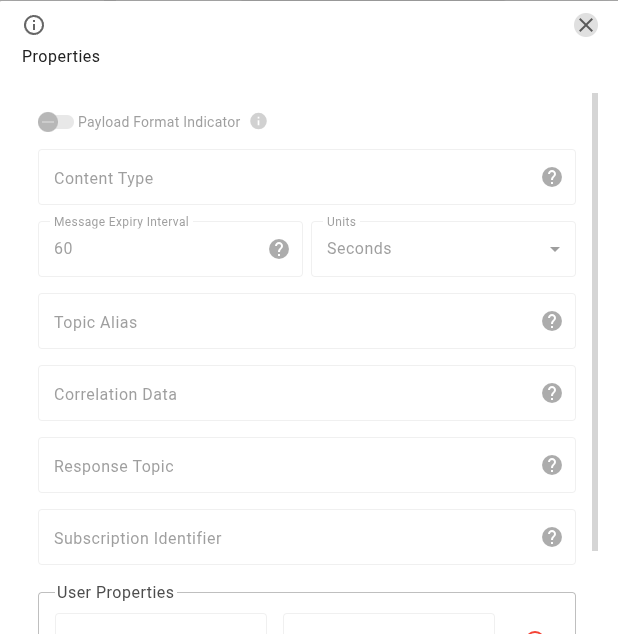Viewport: 618px width, 642px height.
Task: Click the Message Expiry Interval field
Action: point(155,249)
